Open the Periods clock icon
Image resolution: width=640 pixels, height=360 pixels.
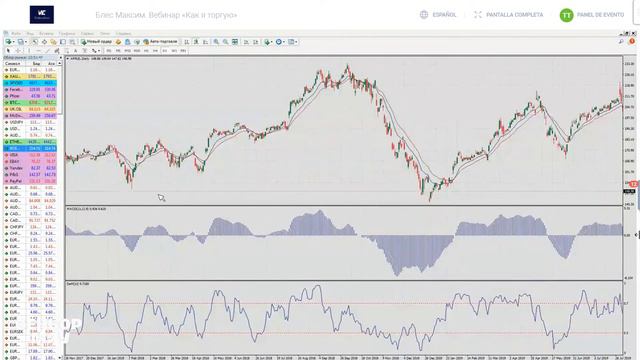(278, 42)
